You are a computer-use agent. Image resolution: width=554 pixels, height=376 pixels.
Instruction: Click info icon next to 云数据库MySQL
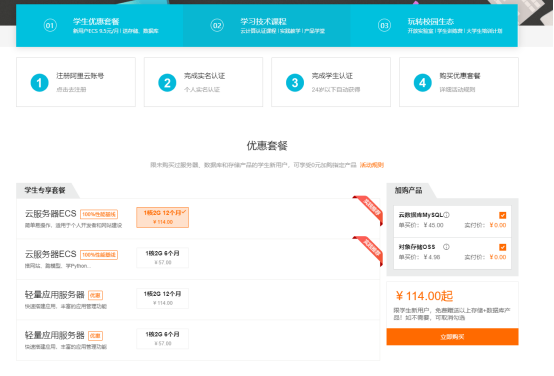[x=447, y=215]
